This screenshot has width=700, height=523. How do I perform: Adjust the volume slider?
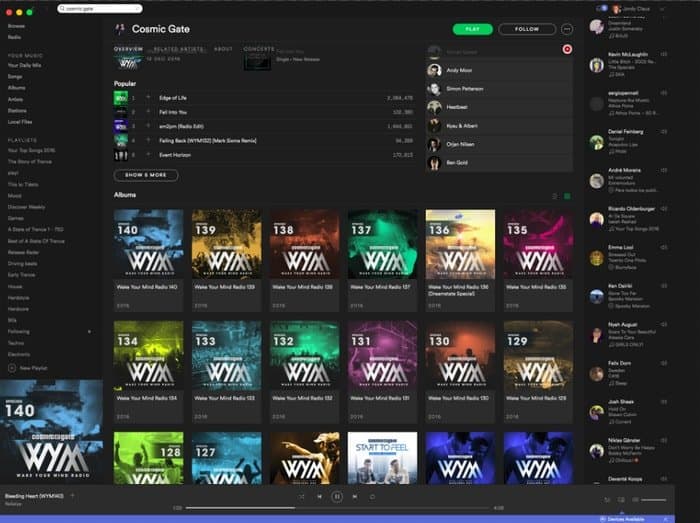tap(654, 500)
